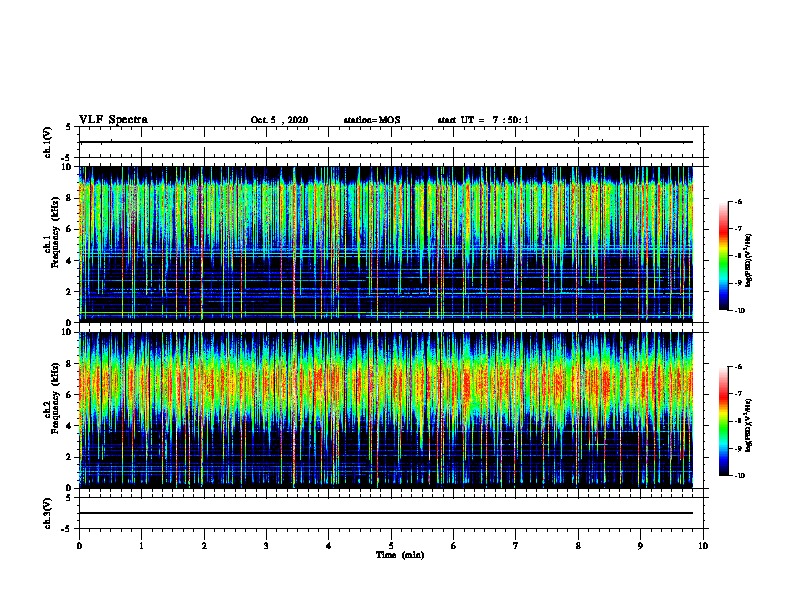Click the ch.3 voltage trace line
Screen dimensions: 792x612
pos(386,513)
